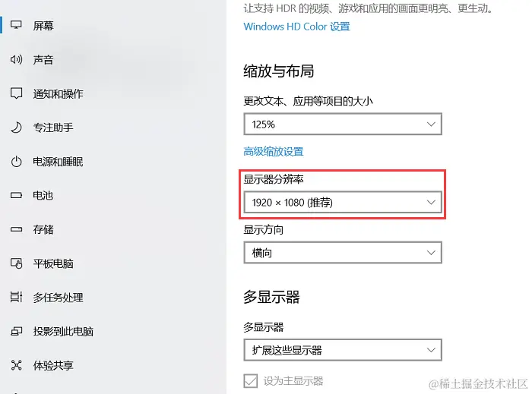The width and height of the screenshot is (532, 394).
Task: Click the 平板电脑 tablet icon
Action: [16, 263]
